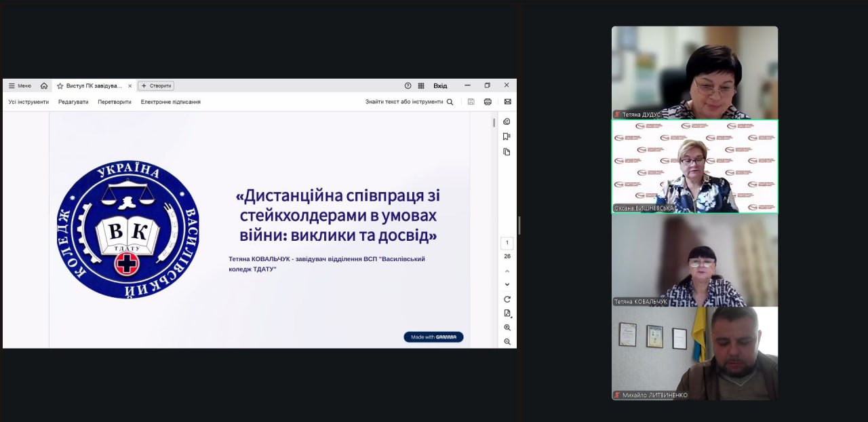Open page display options icon
The image size is (868, 422).
point(507,313)
